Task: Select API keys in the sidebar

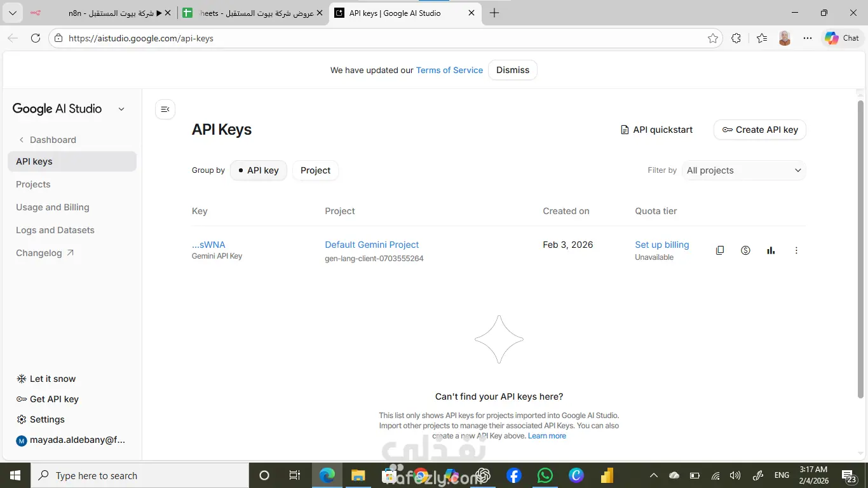Action: [x=72, y=161]
